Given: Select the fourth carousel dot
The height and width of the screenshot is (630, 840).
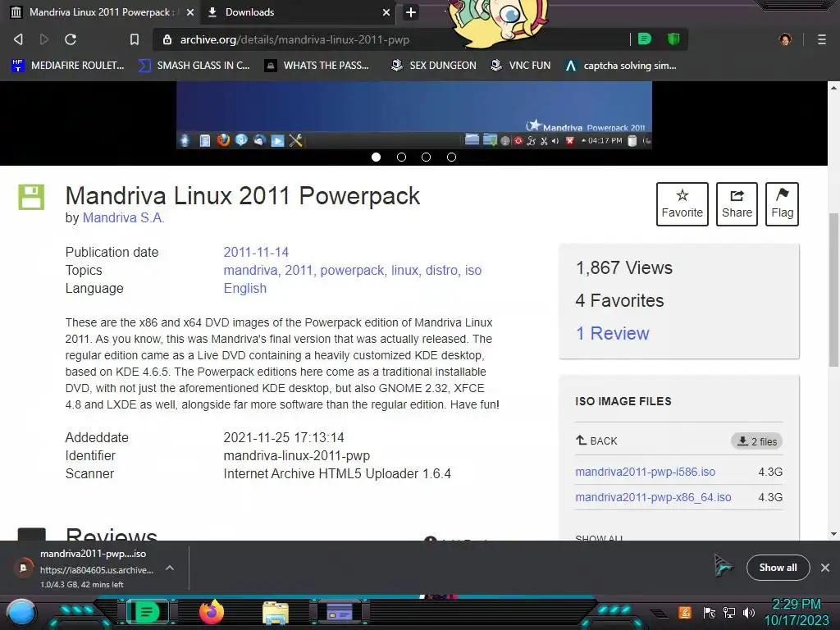Looking at the screenshot, I should [x=452, y=157].
